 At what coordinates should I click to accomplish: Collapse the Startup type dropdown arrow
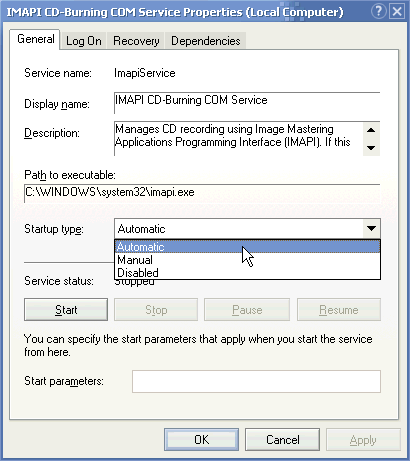click(x=371, y=229)
